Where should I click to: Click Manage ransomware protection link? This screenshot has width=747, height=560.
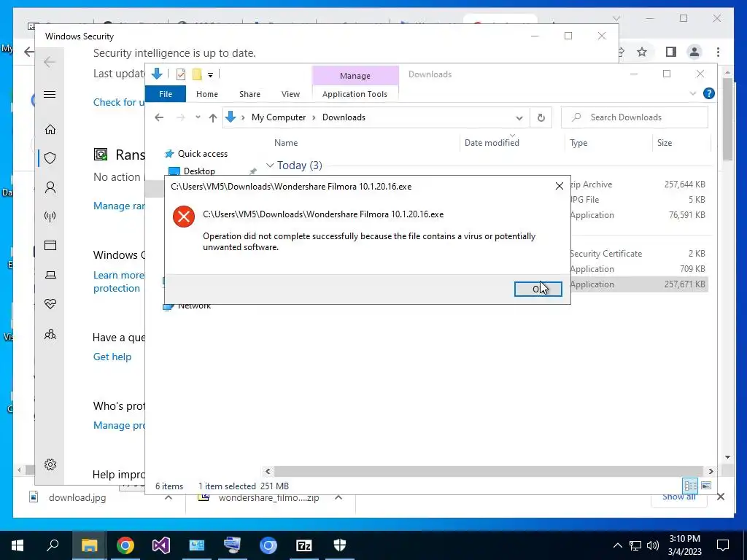[119, 206]
